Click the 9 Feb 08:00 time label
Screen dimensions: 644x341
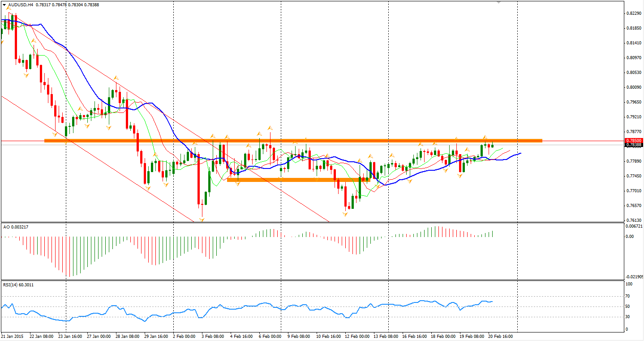299,336
